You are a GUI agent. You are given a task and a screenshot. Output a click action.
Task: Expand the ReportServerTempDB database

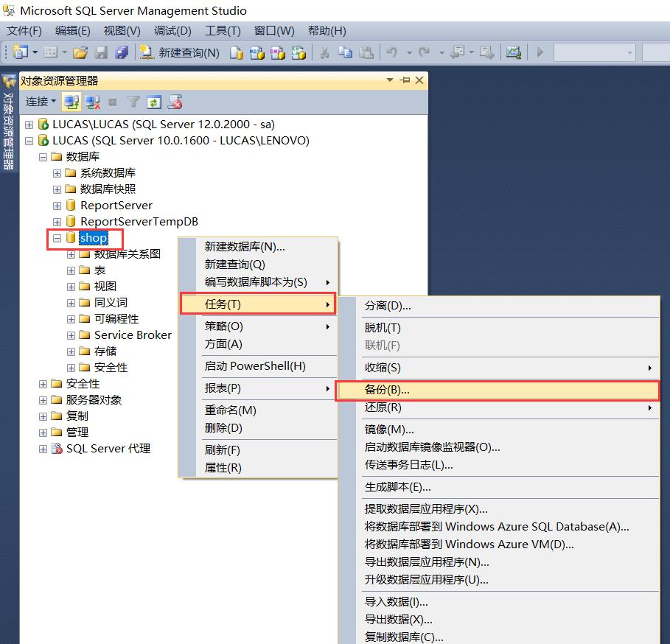pyautogui.click(x=57, y=222)
